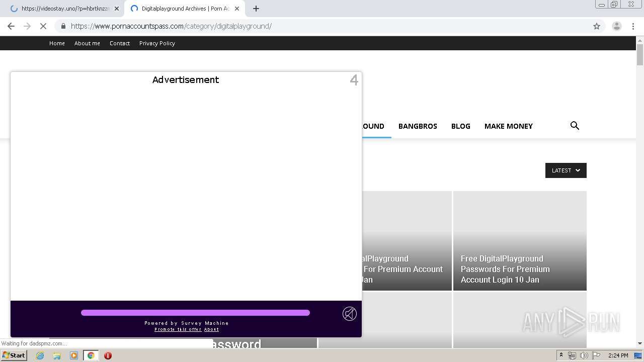Select the Digitalplayground Archives tab
This screenshot has width=644, height=362.
point(185,9)
